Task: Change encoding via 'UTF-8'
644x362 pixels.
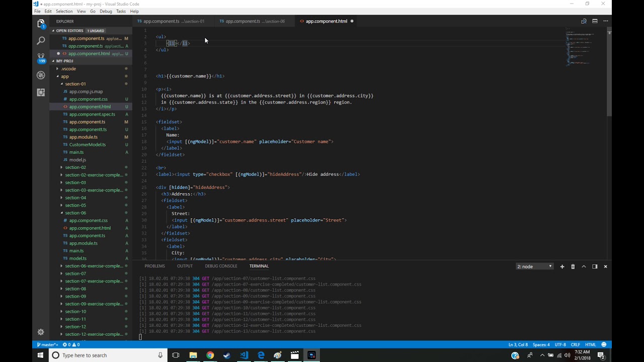Action: (x=560, y=345)
